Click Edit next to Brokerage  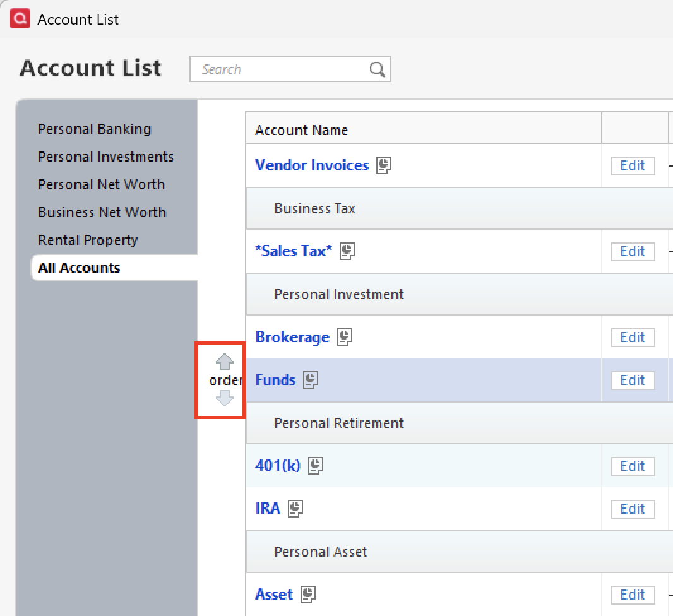[633, 337]
